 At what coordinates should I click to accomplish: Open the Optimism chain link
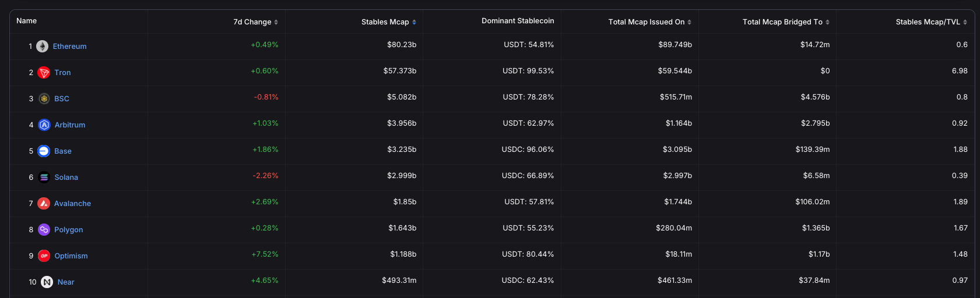point(71,256)
